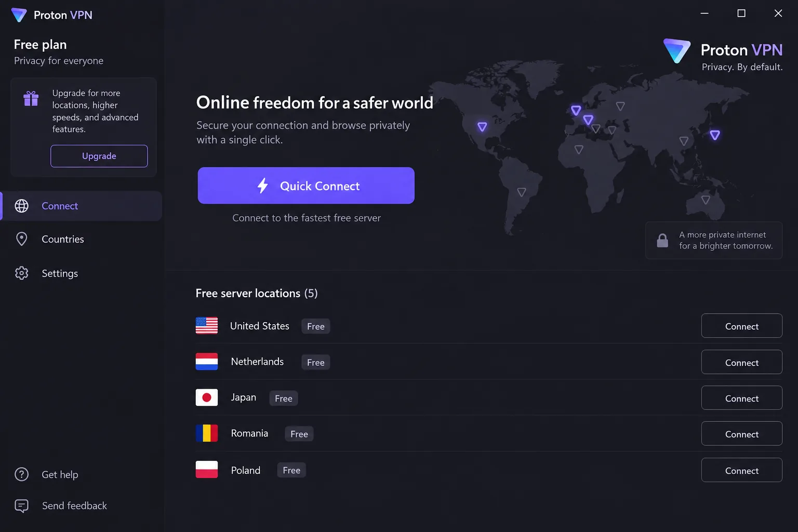The width and height of the screenshot is (798, 532).
Task: Connect to the Poland server
Action: 742,470
